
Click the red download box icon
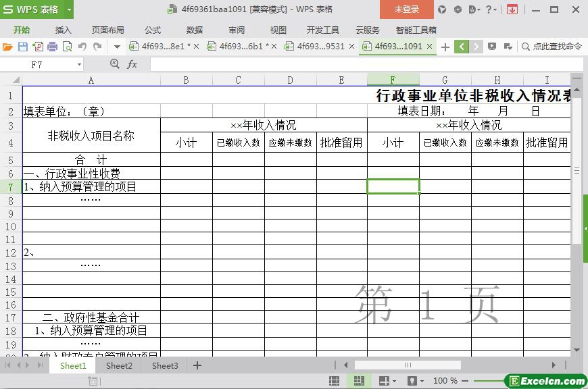click(x=512, y=9)
